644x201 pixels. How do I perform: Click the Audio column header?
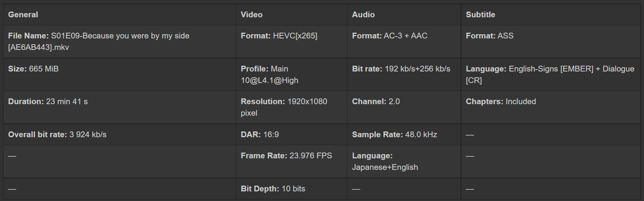[363, 15]
